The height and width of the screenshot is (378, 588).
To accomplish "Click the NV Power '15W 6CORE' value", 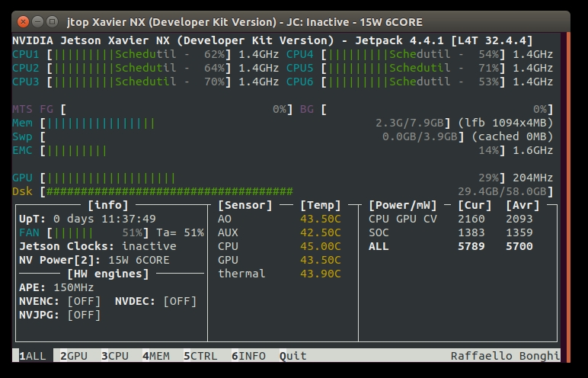I will click(x=139, y=260).
